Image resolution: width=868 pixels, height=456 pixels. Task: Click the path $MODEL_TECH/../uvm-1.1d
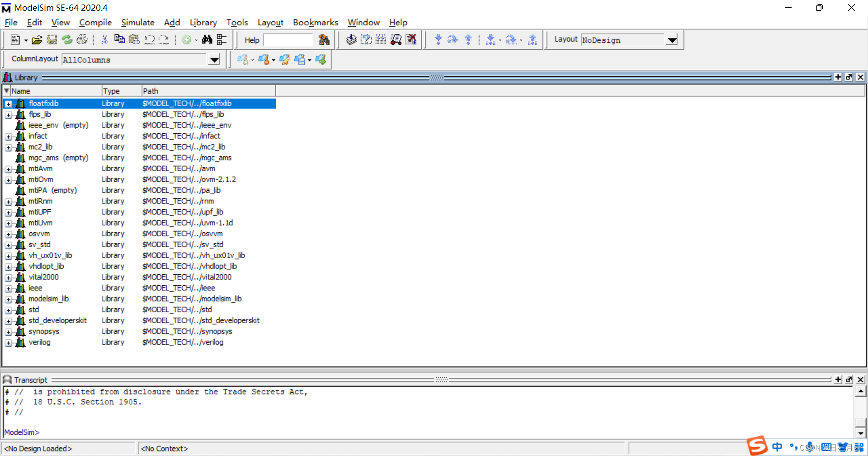(x=188, y=223)
